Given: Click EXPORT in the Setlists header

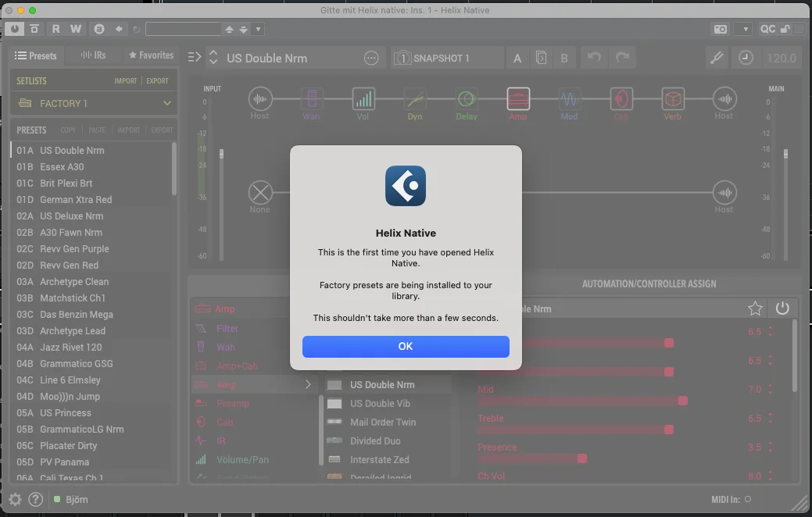Looking at the screenshot, I should pyautogui.click(x=157, y=80).
